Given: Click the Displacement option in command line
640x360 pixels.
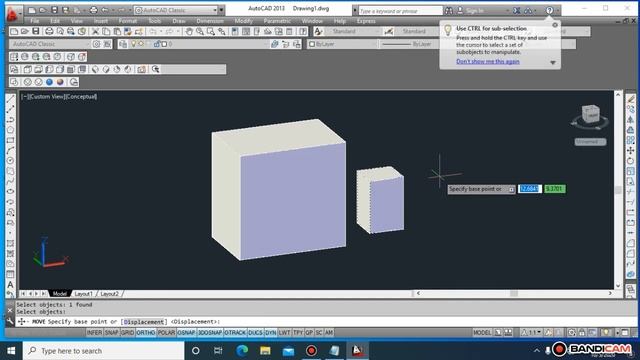Looking at the screenshot, I should click(x=144, y=322).
